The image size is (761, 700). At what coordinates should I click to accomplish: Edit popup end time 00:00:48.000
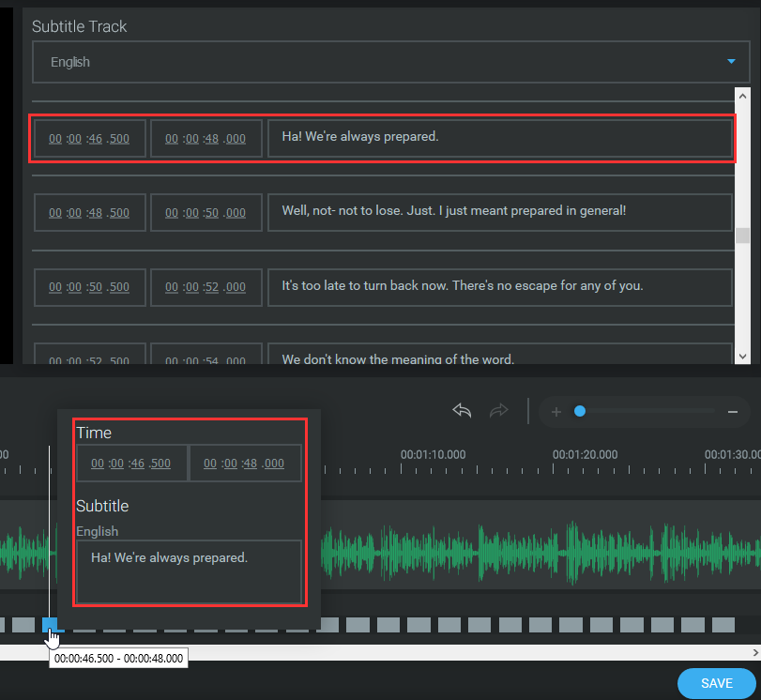coord(245,464)
